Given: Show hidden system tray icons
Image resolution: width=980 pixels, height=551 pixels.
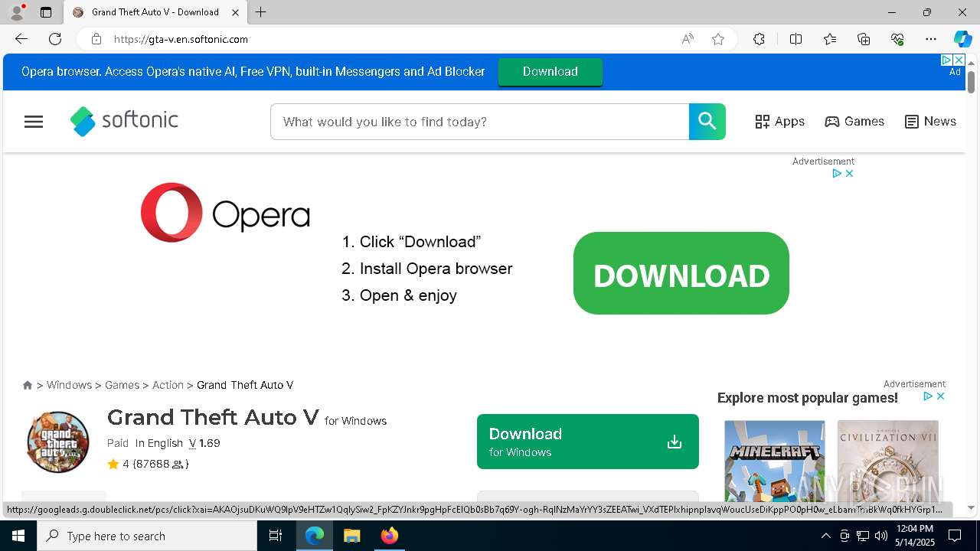Looking at the screenshot, I should tap(825, 536).
